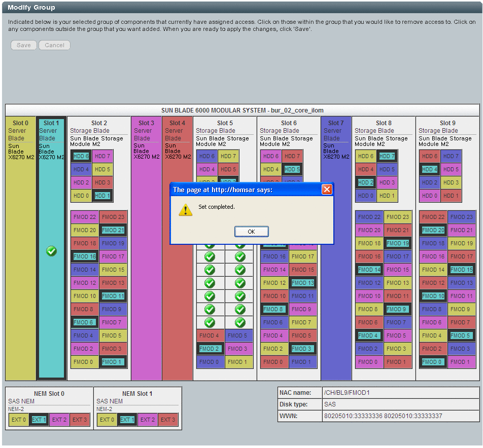Toggle EXT 1 in NEM Slot 0
The image size is (483, 448).
tap(39, 420)
